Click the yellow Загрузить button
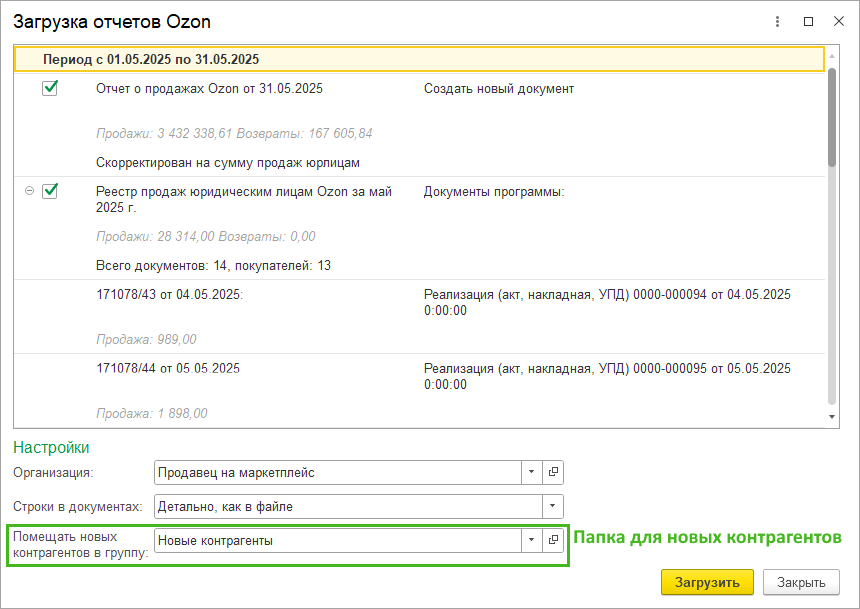 tap(707, 582)
